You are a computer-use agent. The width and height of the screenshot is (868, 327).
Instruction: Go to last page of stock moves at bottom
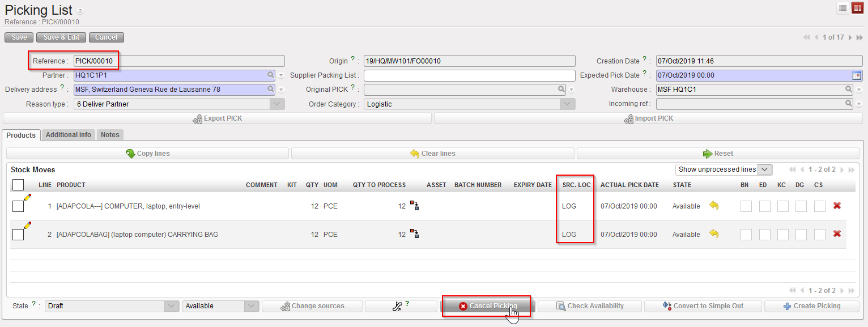(852, 291)
